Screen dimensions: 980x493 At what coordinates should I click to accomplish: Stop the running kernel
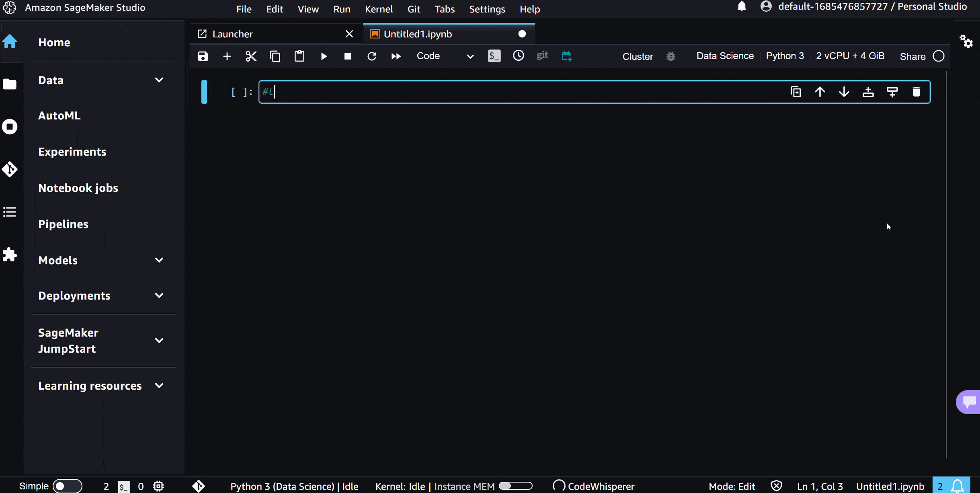click(x=347, y=56)
